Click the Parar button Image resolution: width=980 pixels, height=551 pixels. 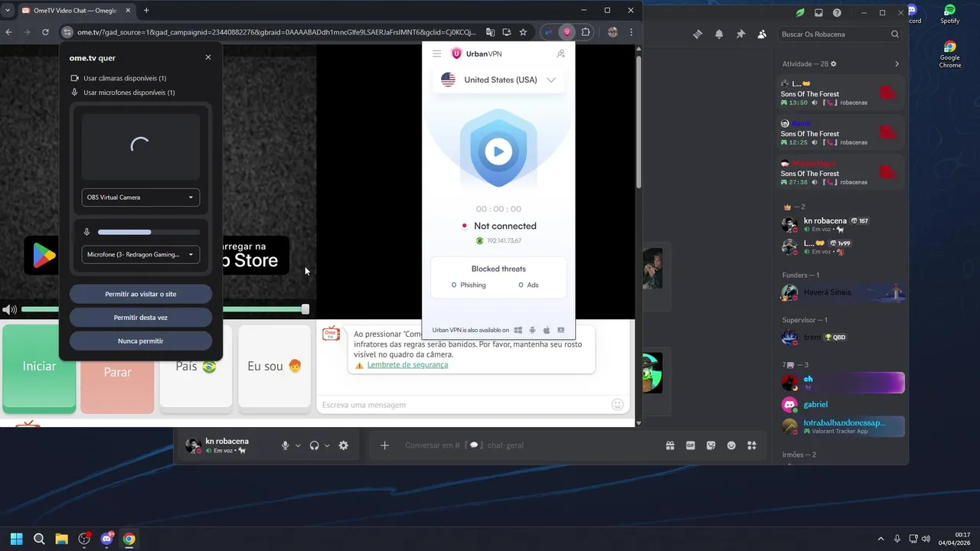(x=117, y=373)
